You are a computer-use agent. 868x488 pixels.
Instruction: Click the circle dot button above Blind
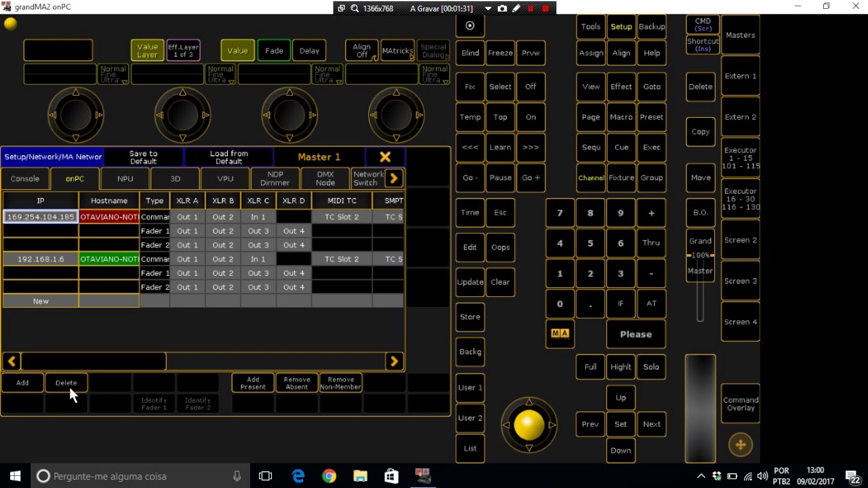click(x=470, y=26)
